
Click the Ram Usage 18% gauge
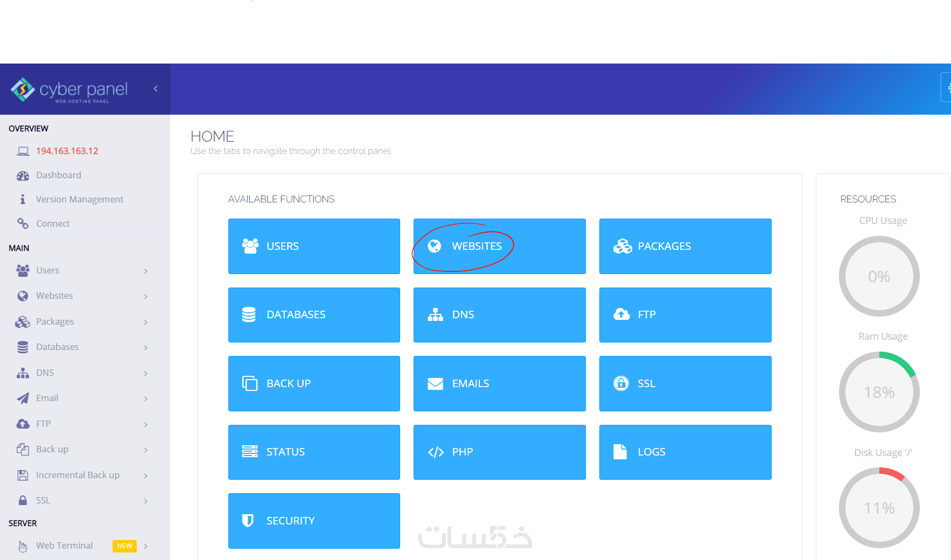879,392
